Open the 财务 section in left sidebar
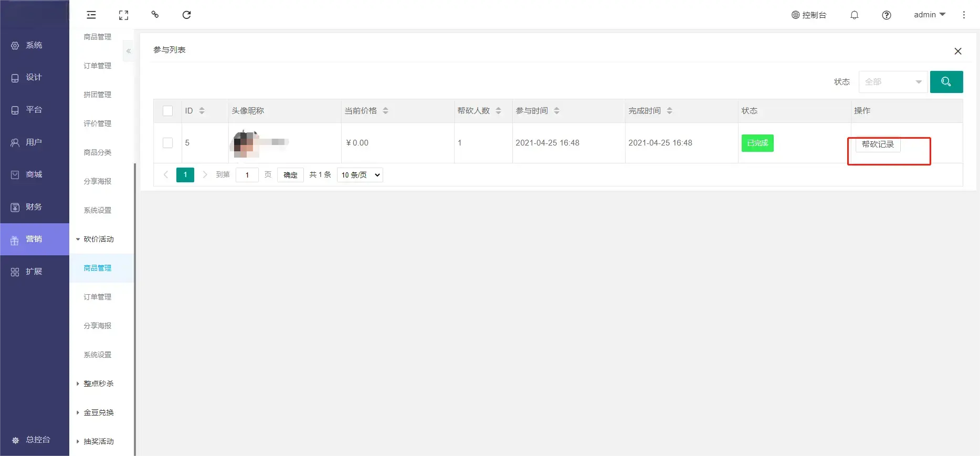Image resolution: width=980 pixels, height=456 pixels. (x=34, y=207)
